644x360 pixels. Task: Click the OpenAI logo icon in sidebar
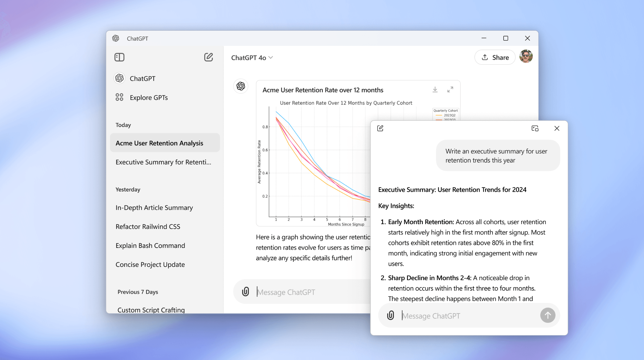[x=119, y=78]
